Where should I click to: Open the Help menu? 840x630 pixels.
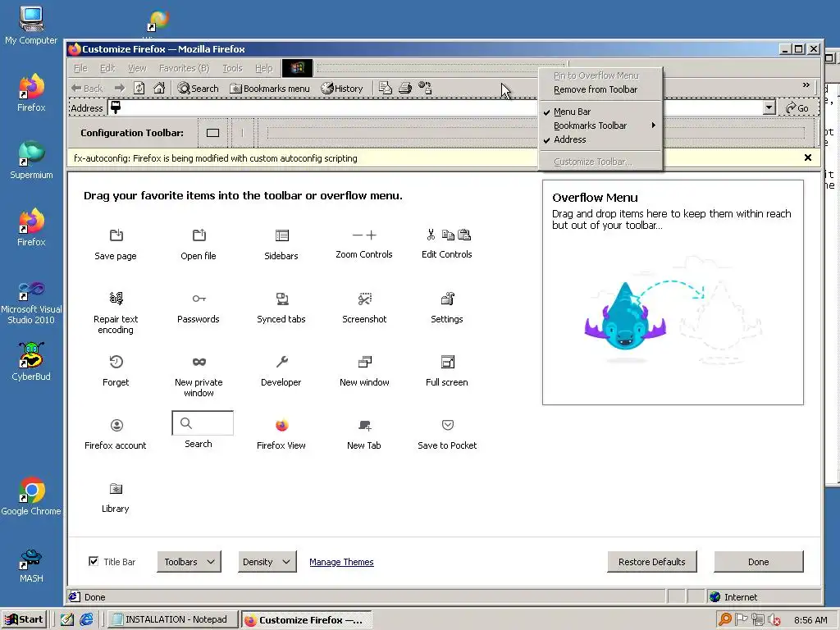point(263,68)
